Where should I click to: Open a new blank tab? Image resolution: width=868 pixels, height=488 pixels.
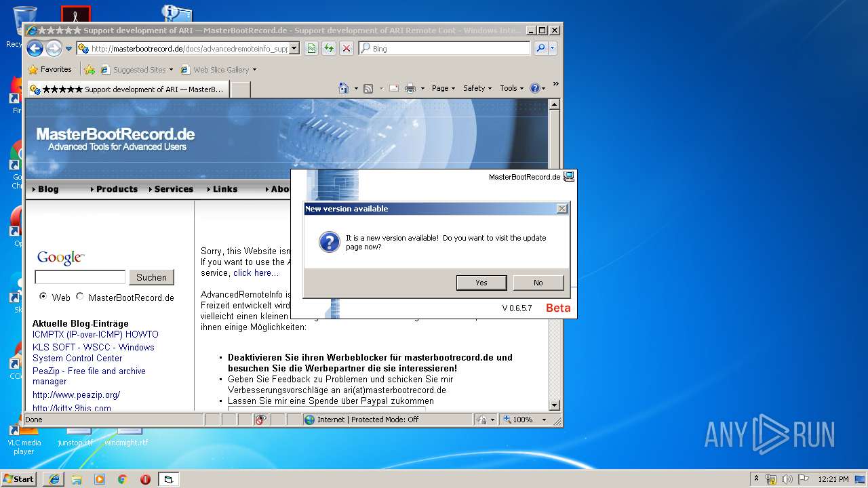point(240,89)
